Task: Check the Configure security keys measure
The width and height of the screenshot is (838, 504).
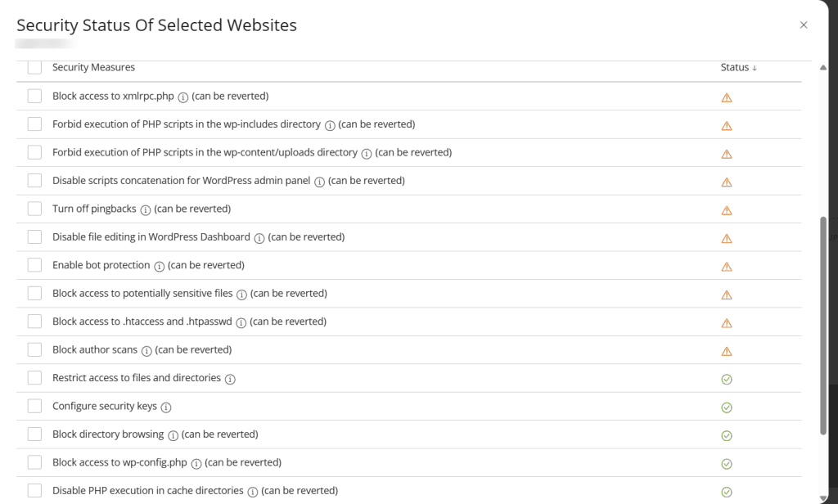Action: [34, 406]
